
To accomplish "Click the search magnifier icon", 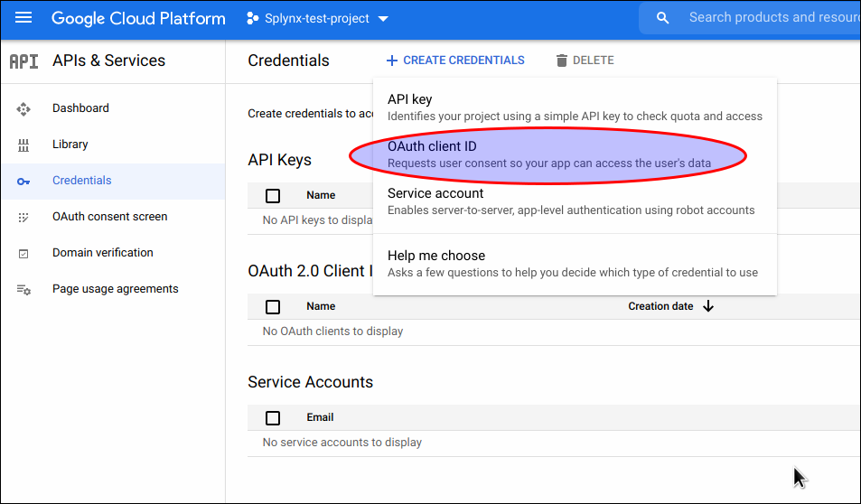I will coord(663,18).
